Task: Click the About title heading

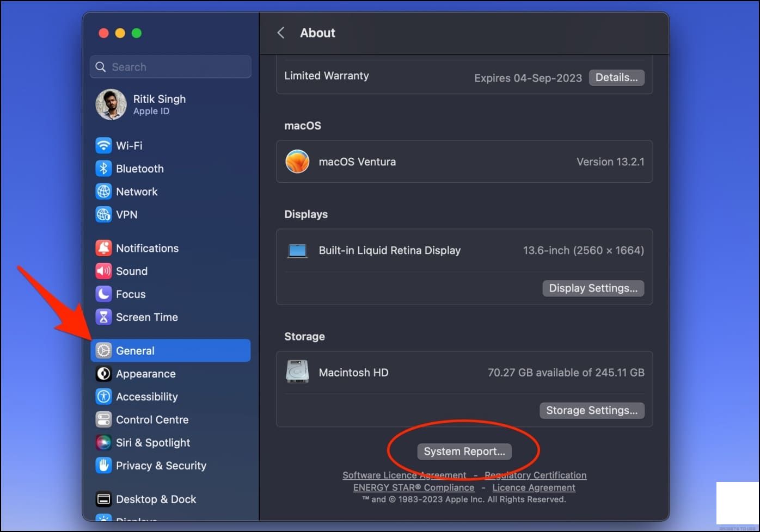Action: [x=318, y=33]
